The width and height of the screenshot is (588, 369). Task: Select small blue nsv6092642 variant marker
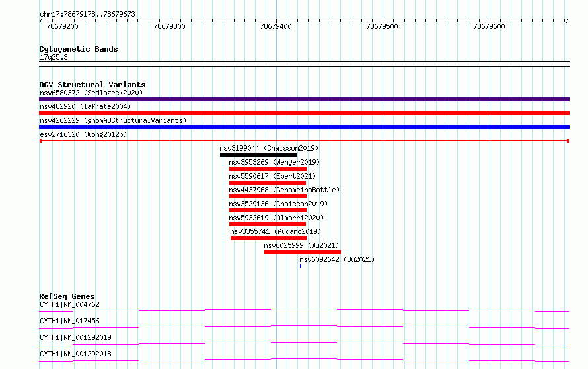point(301,266)
